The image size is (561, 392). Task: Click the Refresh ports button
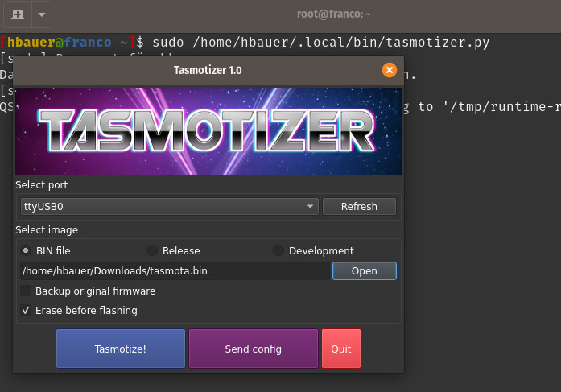click(x=359, y=206)
